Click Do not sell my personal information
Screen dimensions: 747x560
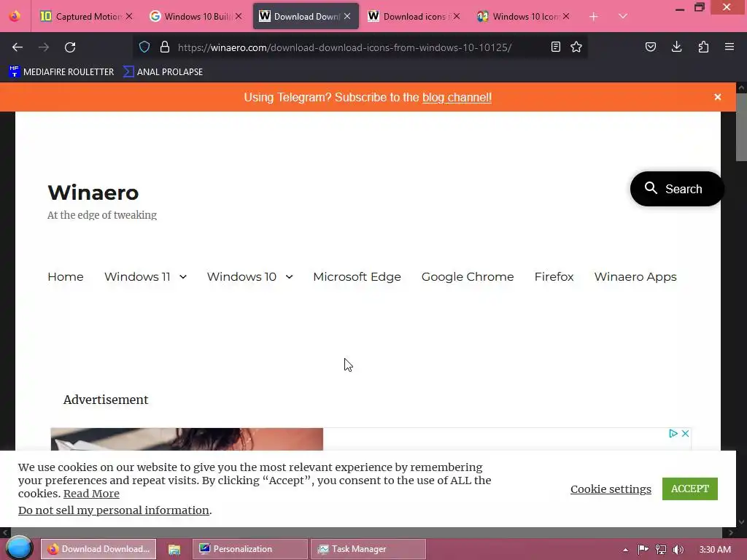click(113, 510)
